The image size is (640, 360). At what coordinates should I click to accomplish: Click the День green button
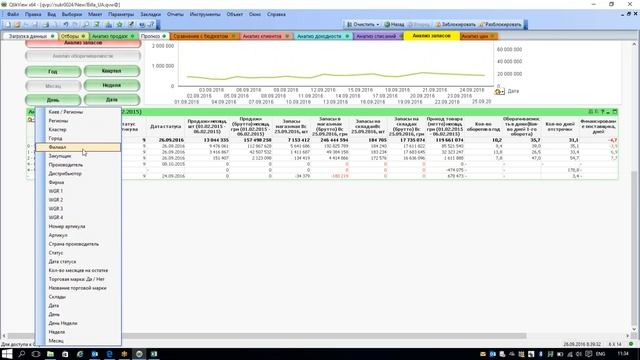[x=53, y=100]
